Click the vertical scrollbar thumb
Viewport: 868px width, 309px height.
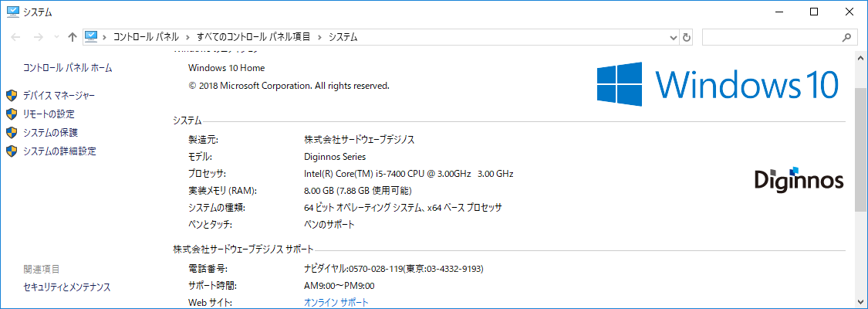point(861,149)
